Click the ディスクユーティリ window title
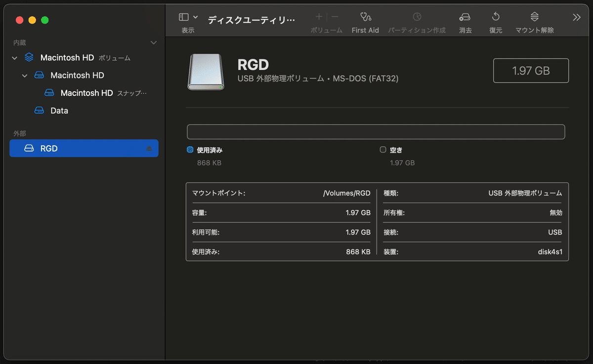 (x=251, y=20)
